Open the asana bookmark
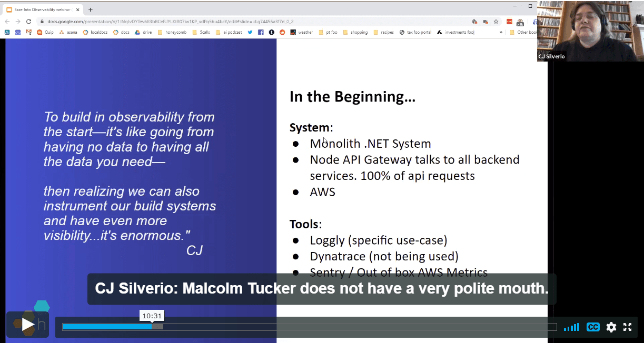Image resolution: width=644 pixels, height=343 pixels. 68,32
